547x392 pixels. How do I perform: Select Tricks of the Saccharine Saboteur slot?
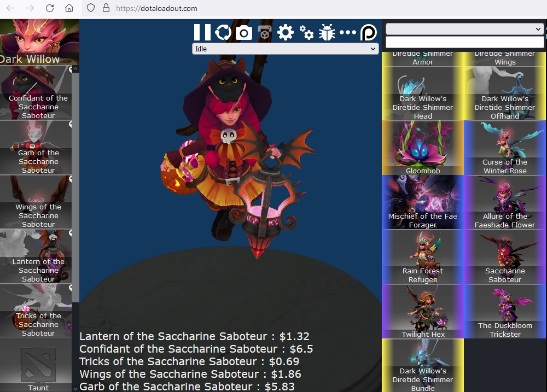coord(36,311)
